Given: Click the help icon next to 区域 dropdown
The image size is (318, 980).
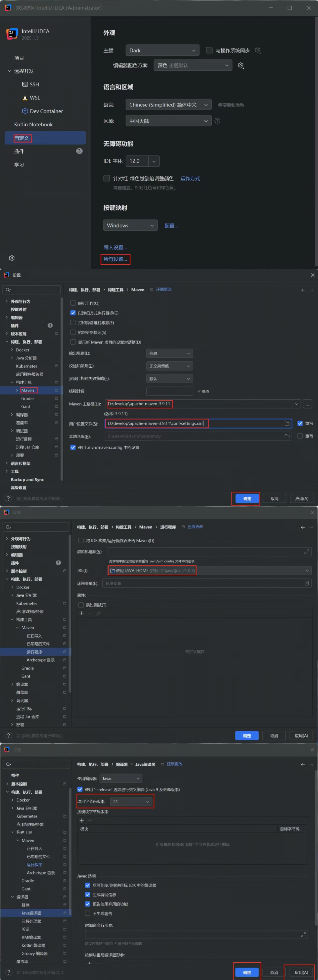Looking at the screenshot, I should pos(217,121).
